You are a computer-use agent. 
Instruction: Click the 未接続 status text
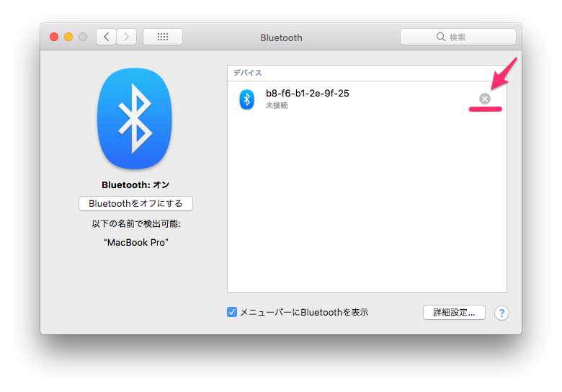point(277,106)
